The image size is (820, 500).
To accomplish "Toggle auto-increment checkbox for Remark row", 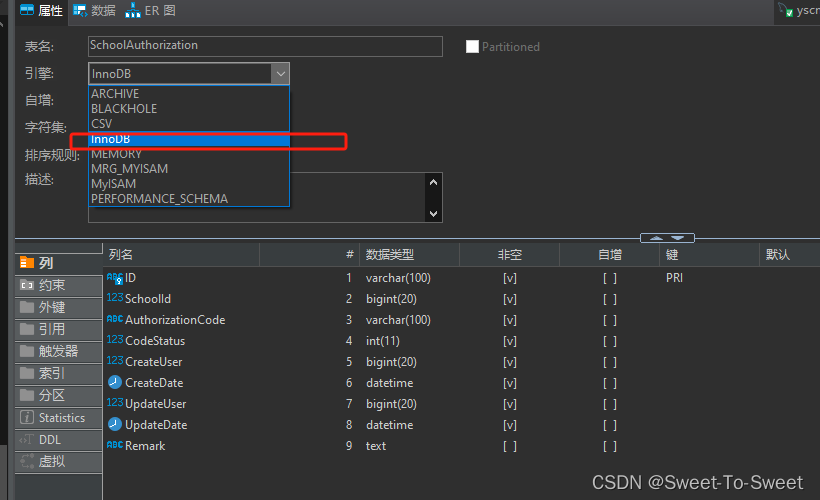I will (x=610, y=446).
